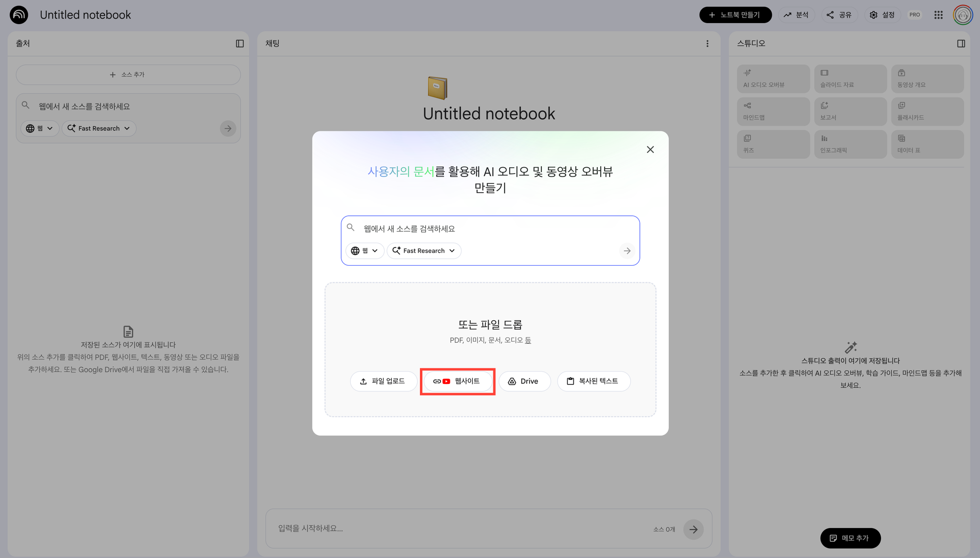Open 설정 settings
The width and height of the screenshot is (980, 558).
click(x=882, y=15)
